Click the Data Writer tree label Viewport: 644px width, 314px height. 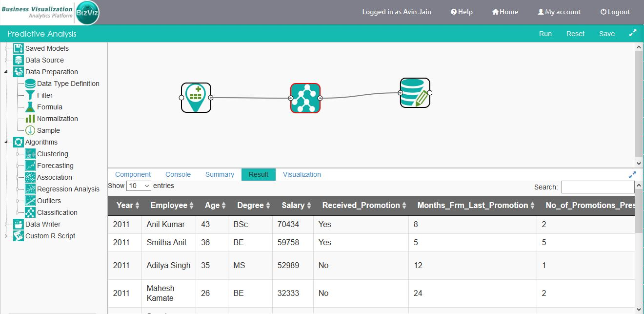coord(43,224)
